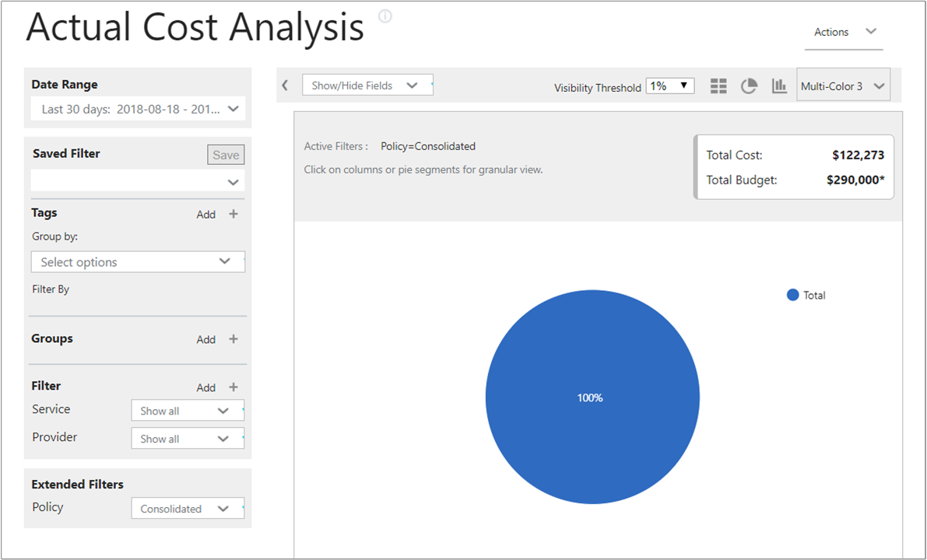Open the Date Range dropdown
Screen dimensions: 927x560
coord(138,110)
